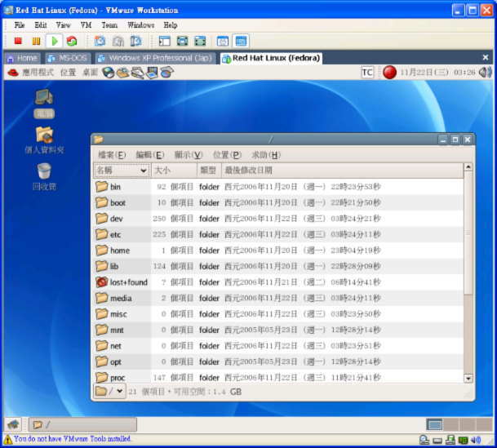Click the red update notification ball
The width and height of the screenshot is (497, 448).
point(389,73)
